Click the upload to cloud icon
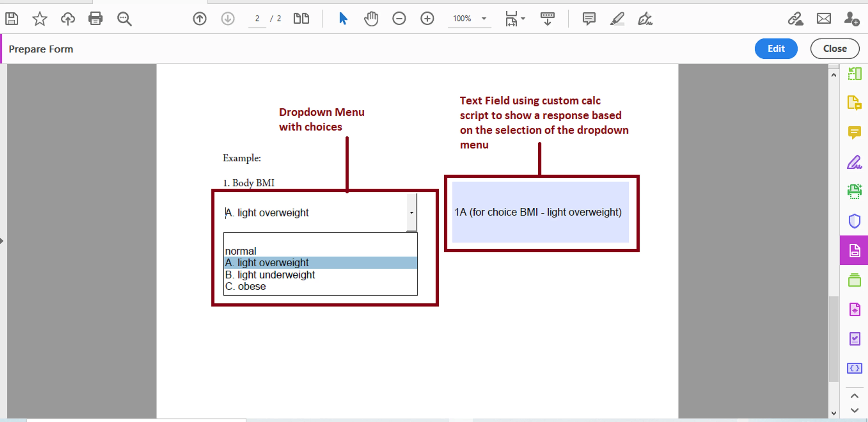This screenshot has width=868, height=422. pos(68,18)
